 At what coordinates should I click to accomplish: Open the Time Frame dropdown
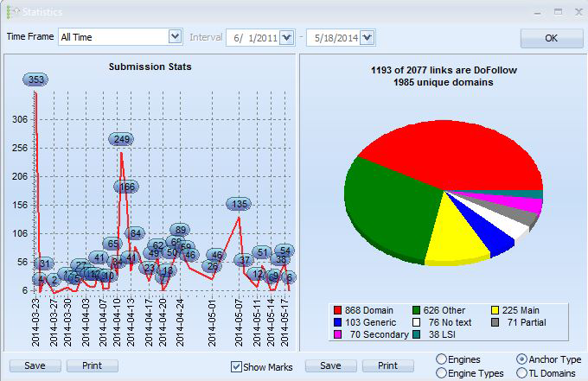click(x=174, y=37)
